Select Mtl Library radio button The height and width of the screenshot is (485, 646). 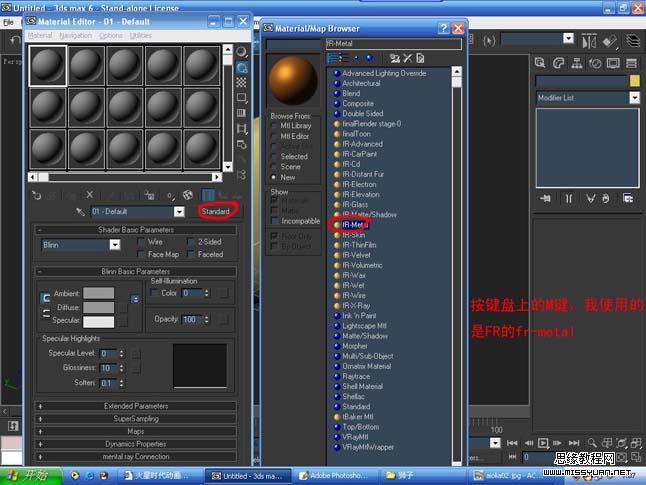coord(274,126)
